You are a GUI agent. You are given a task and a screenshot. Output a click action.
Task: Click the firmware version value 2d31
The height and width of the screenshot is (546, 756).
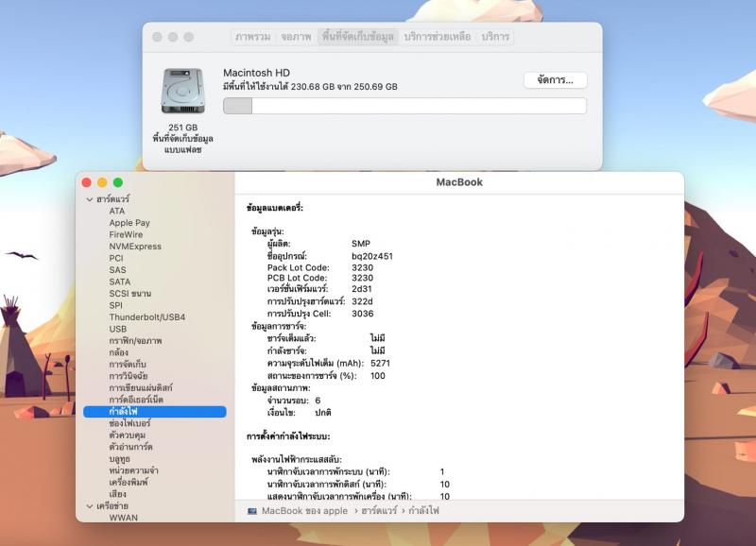point(362,289)
